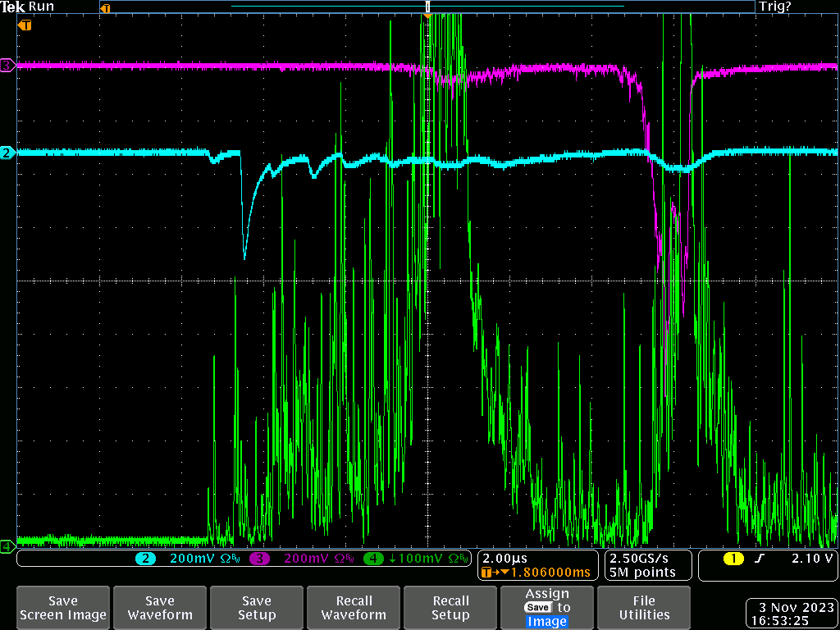Click the 2.00µs timebase readout

505,559
